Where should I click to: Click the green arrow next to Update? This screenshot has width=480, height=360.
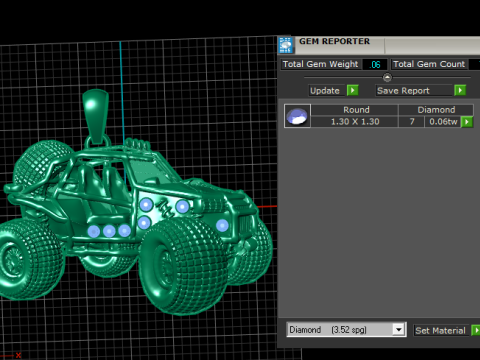coord(352,90)
